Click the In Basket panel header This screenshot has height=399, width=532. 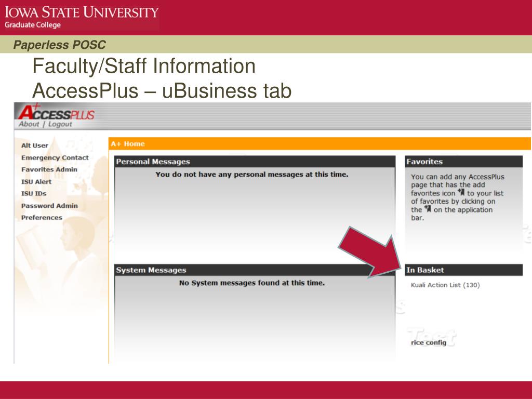(x=464, y=270)
